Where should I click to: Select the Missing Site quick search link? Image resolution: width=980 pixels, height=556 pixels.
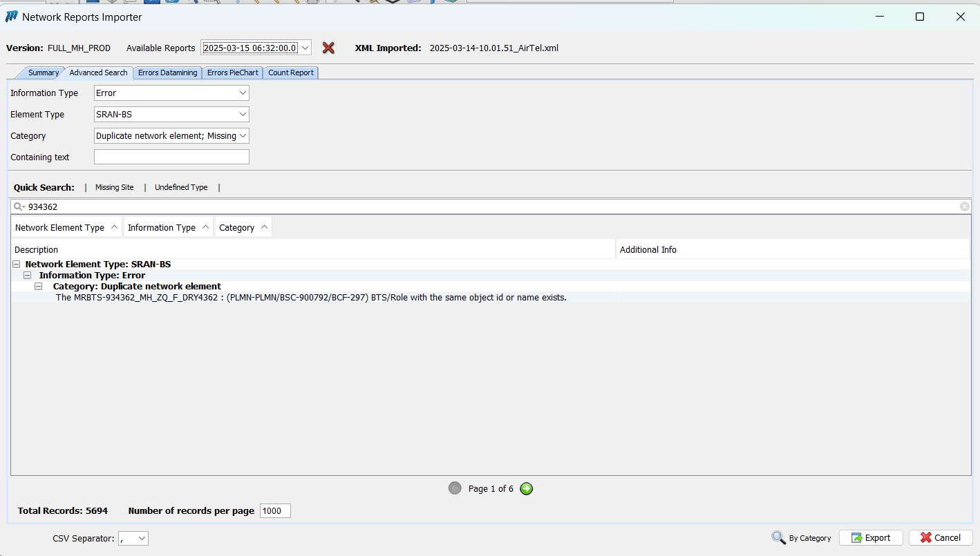pos(114,187)
